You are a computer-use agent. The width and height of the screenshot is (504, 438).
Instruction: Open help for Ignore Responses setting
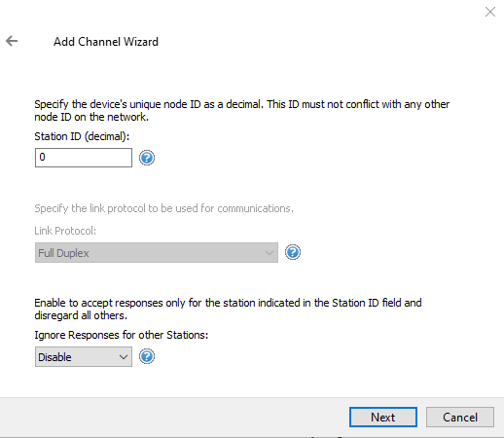point(147,356)
